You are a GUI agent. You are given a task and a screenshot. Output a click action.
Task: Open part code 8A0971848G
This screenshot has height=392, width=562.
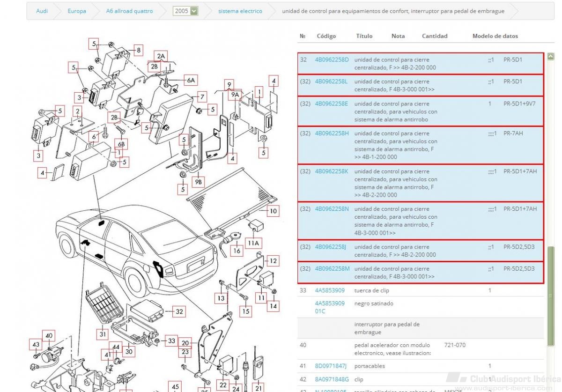pos(332,379)
